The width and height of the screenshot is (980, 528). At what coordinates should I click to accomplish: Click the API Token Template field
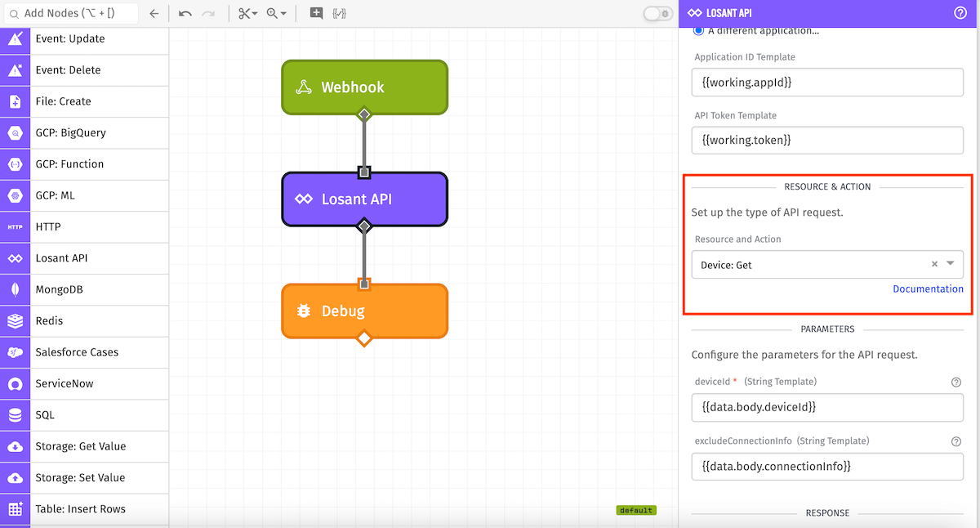click(x=827, y=140)
